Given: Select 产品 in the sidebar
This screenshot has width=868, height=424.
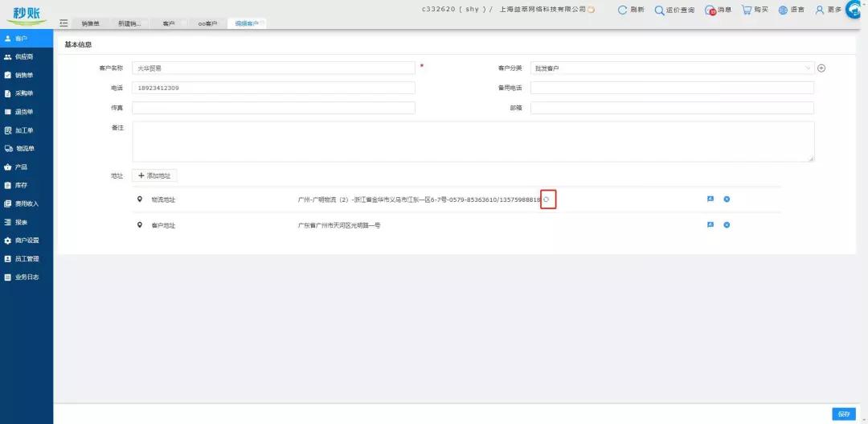Looking at the screenshot, I should pyautogui.click(x=27, y=167).
